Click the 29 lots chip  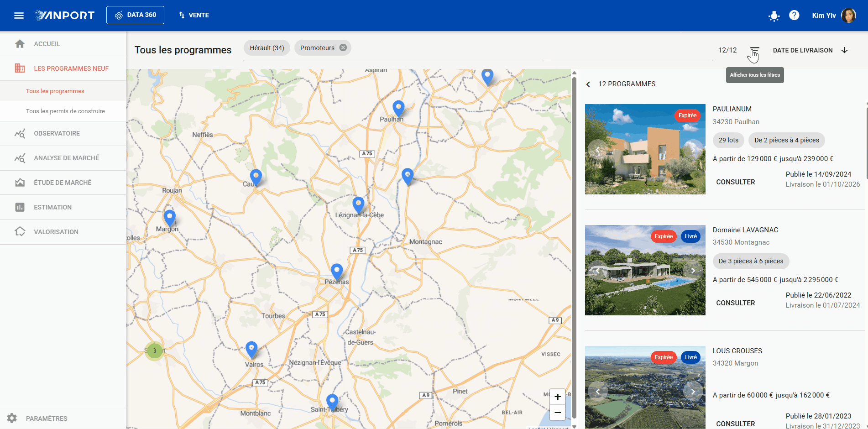(x=728, y=140)
